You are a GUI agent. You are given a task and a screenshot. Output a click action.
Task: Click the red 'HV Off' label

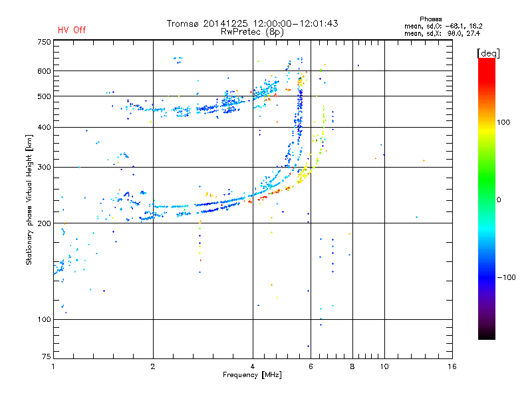[72, 30]
